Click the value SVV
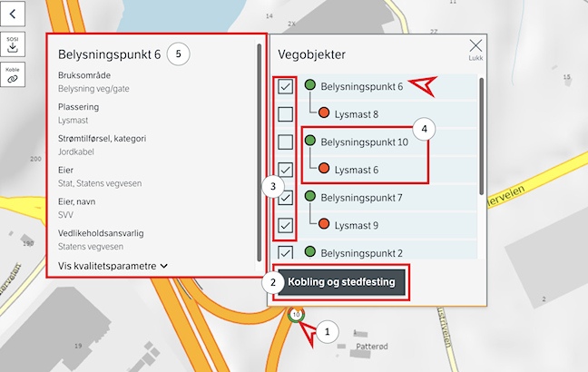This screenshot has width=588, height=372. click(65, 215)
